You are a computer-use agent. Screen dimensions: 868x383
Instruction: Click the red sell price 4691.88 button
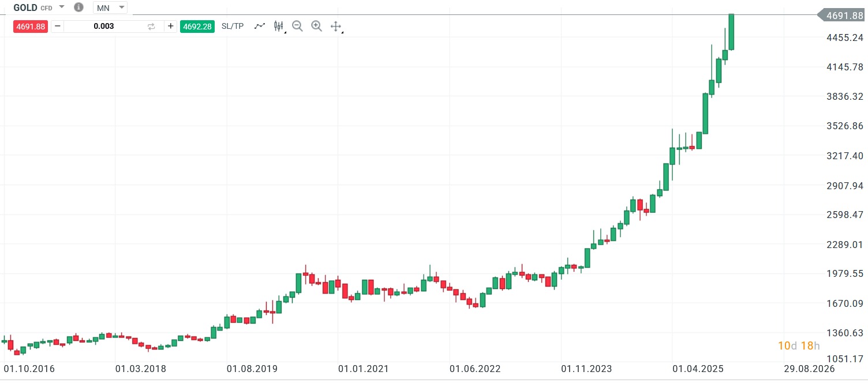[30, 27]
